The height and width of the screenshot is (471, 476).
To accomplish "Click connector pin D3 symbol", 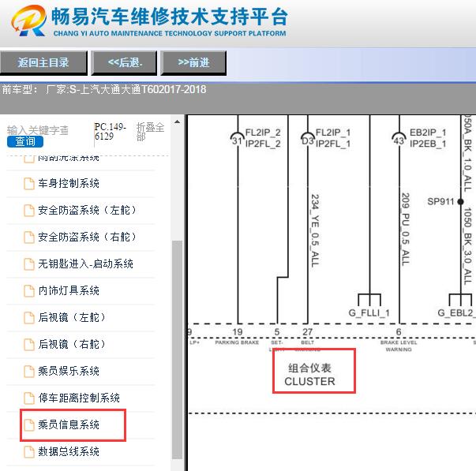I will click(308, 140).
